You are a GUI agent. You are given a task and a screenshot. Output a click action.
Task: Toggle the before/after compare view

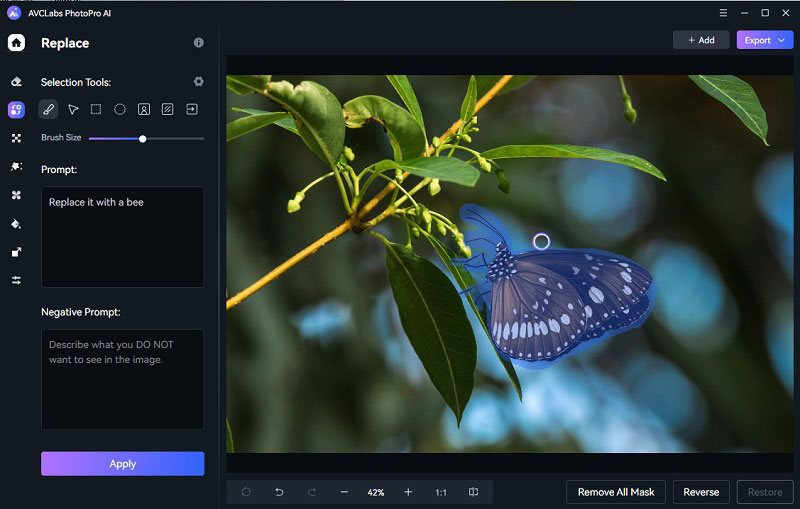click(x=473, y=492)
